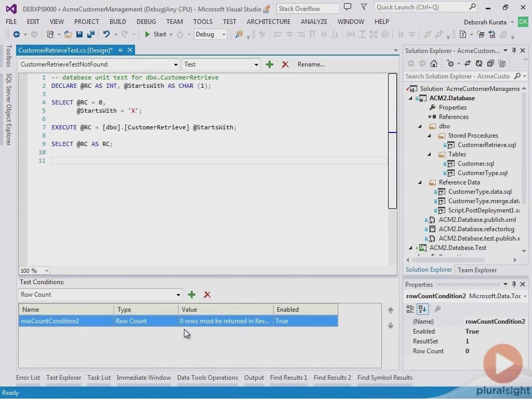Click the editor vertical scrollbar thumb
The image size is (532, 399).
coord(393,141)
